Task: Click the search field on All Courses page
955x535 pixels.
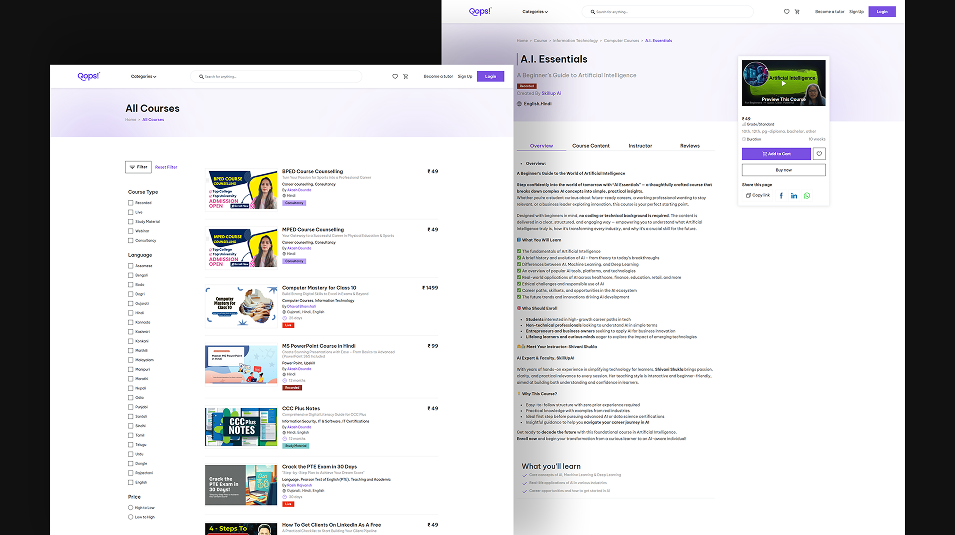Action: pyautogui.click(x=277, y=77)
